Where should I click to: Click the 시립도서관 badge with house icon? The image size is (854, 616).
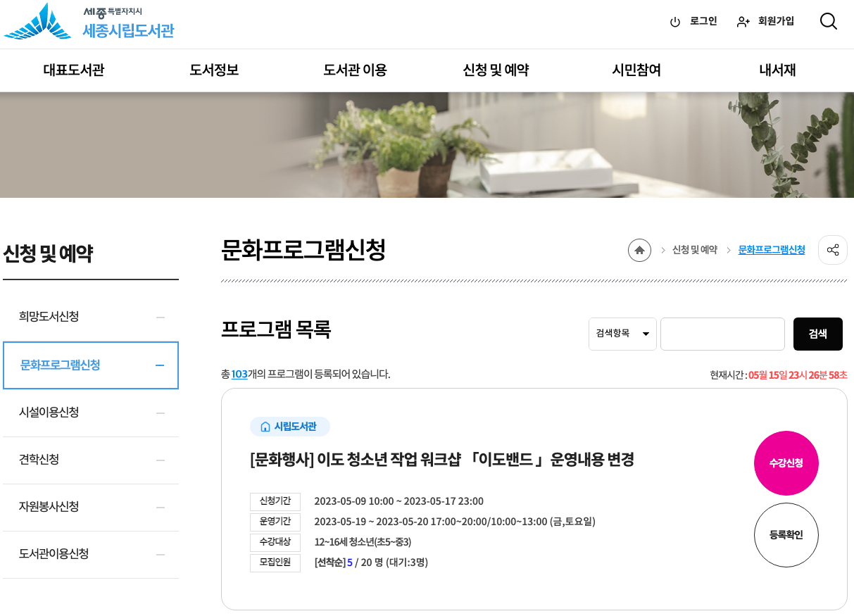(x=289, y=427)
